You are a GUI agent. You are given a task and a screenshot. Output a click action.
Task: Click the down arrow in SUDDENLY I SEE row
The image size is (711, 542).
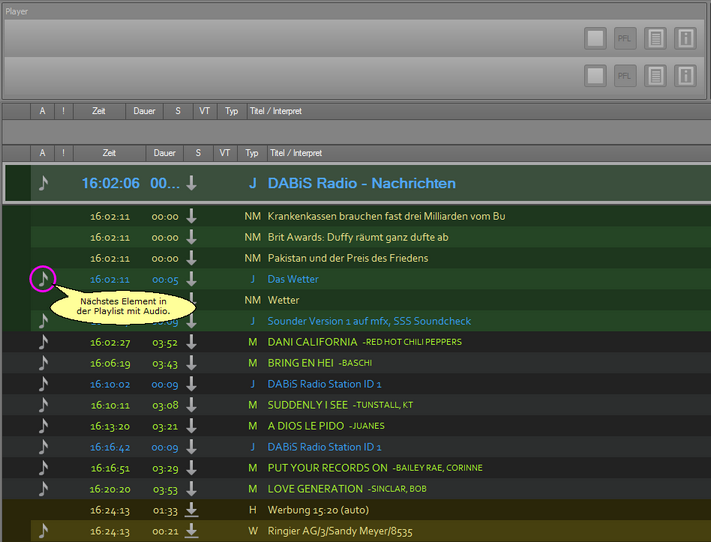pos(191,405)
